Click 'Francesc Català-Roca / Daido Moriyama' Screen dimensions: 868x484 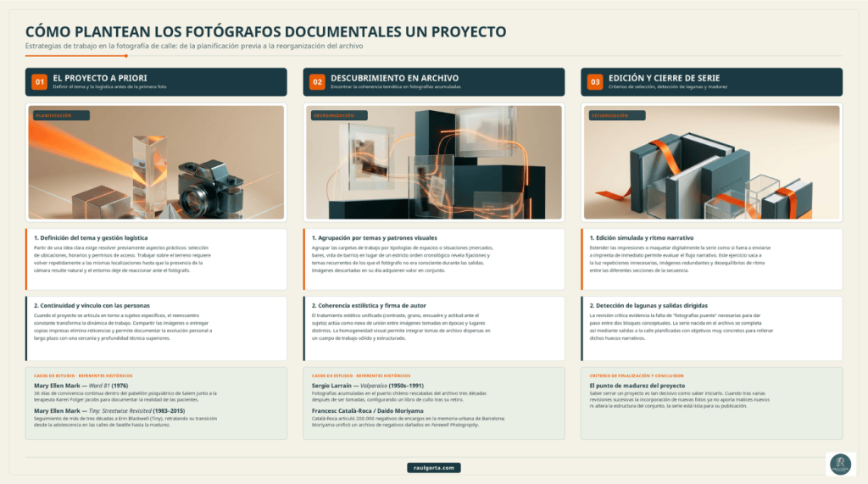pyautogui.click(x=368, y=411)
